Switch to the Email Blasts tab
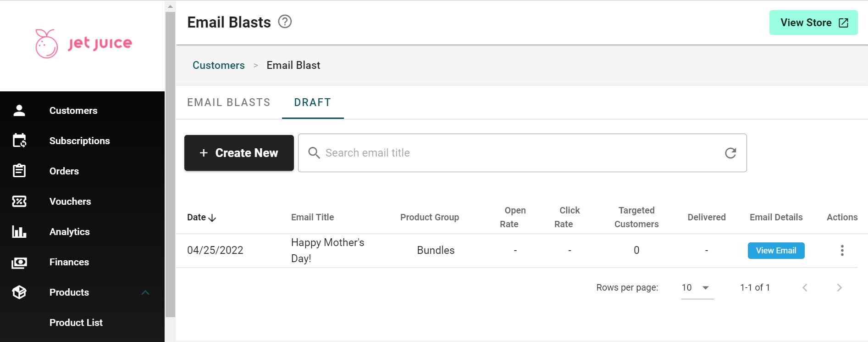This screenshot has width=868, height=342. coord(228,102)
